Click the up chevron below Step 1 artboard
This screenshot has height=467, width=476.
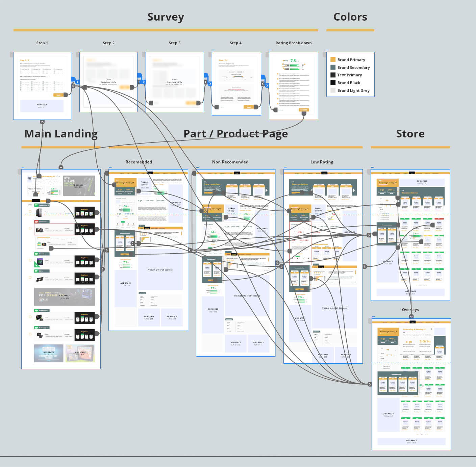pos(42,122)
